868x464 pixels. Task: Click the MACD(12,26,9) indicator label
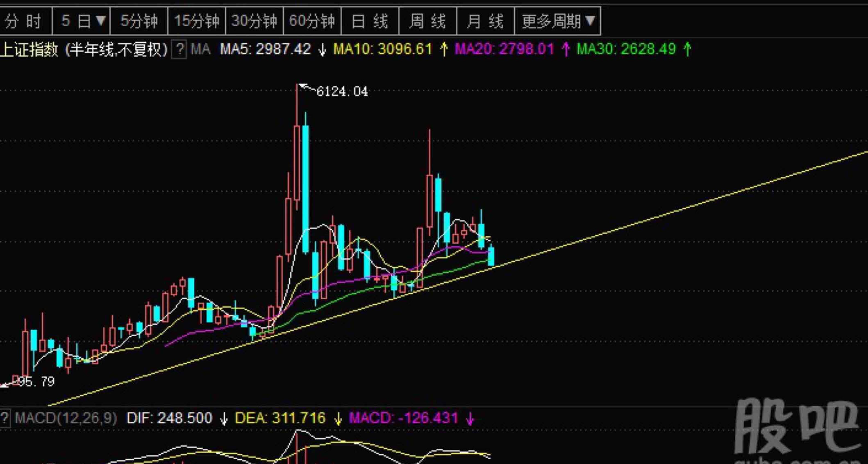pos(66,418)
